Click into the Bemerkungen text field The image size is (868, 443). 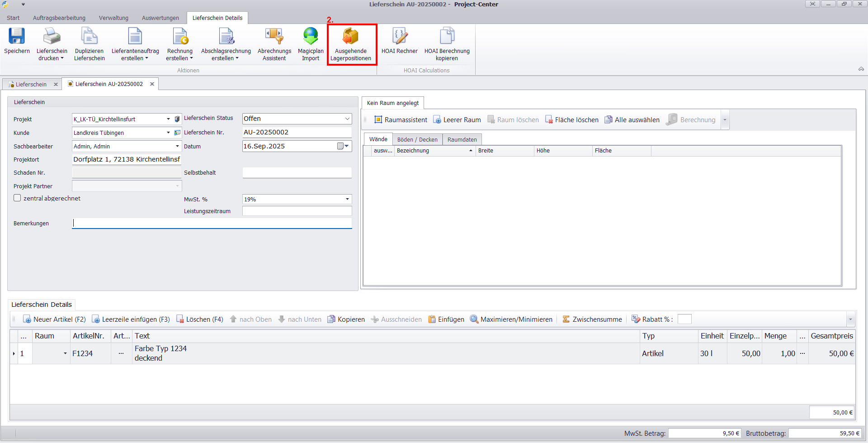[212, 224]
